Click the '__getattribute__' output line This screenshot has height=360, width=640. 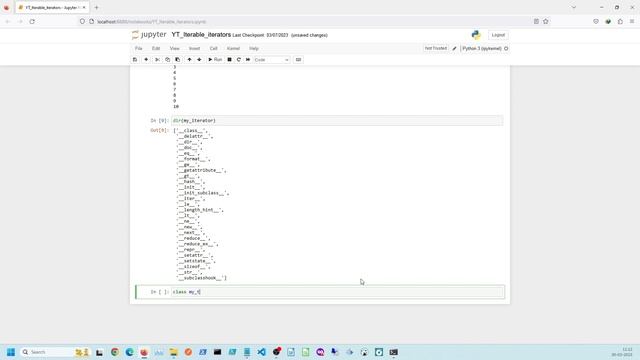point(202,170)
